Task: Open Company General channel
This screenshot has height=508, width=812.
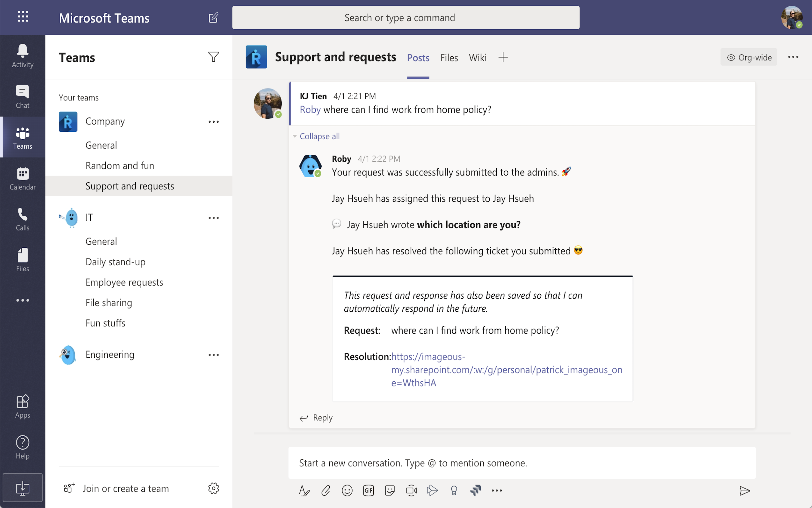Action: [138, 145]
